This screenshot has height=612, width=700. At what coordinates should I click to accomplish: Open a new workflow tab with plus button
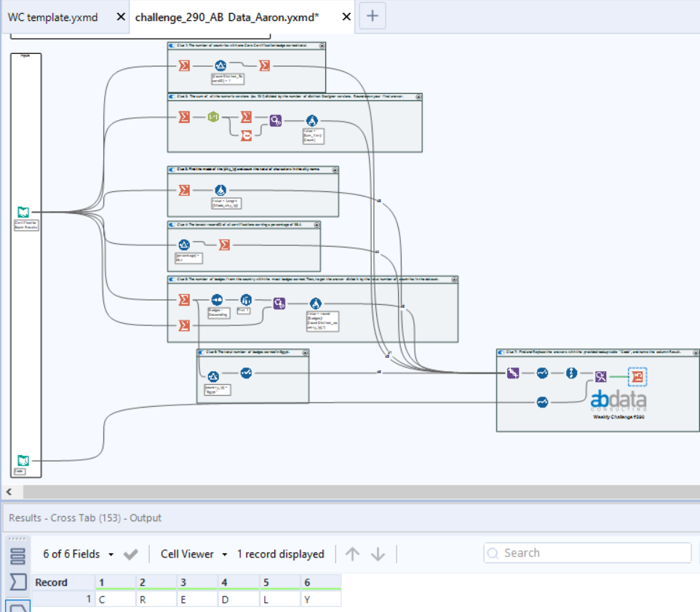(373, 16)
